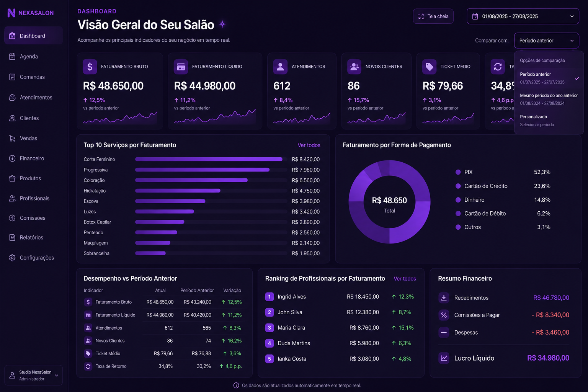The image size is (588, 392).
Task: Click the Novos Clientes icon card
Action: coord(354,67)
